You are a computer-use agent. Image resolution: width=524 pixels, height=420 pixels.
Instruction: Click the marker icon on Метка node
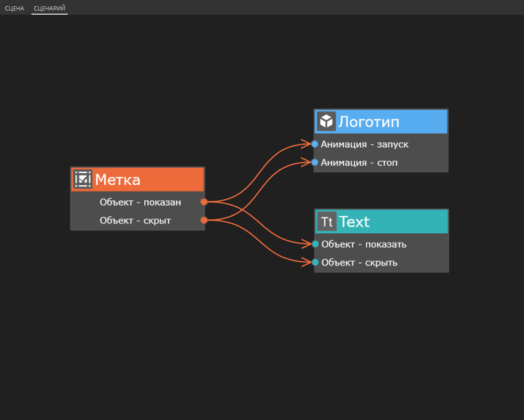(x=83, y=179)
